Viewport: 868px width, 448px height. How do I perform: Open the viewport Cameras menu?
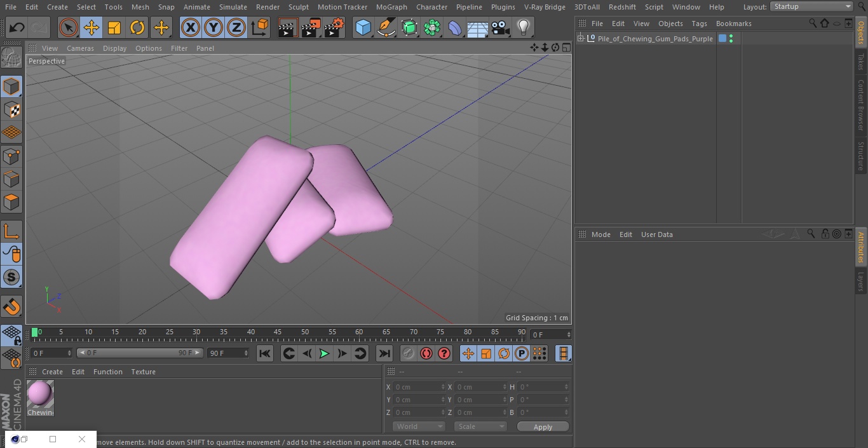[80, 48]
